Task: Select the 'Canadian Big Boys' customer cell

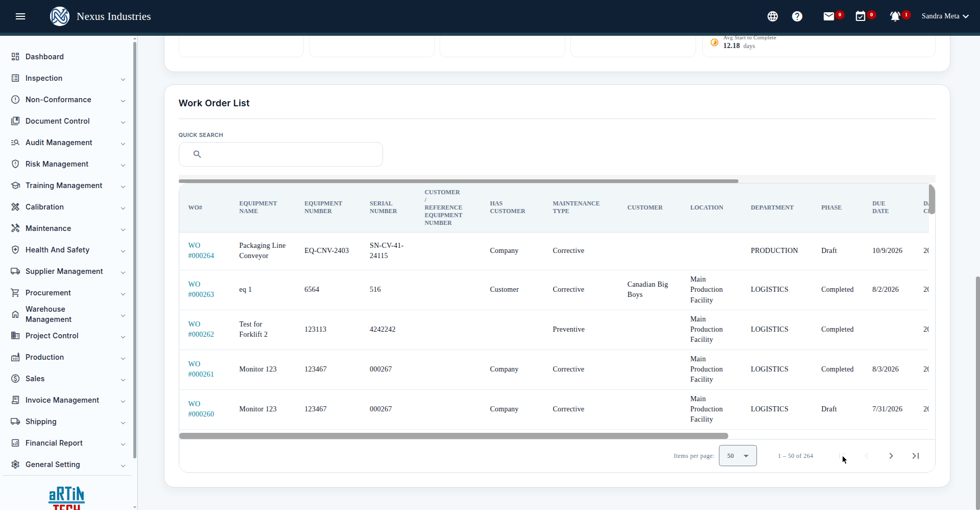Action: pos(648,289)
